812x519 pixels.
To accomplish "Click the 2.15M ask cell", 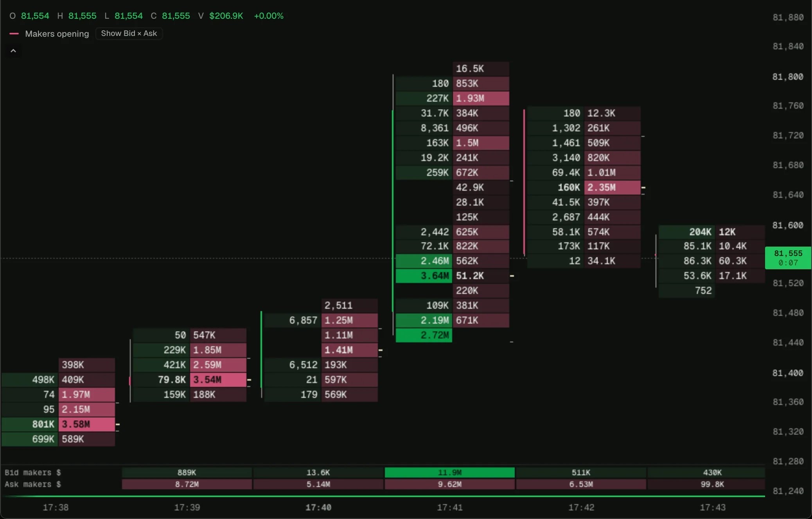I will point(87,410).
